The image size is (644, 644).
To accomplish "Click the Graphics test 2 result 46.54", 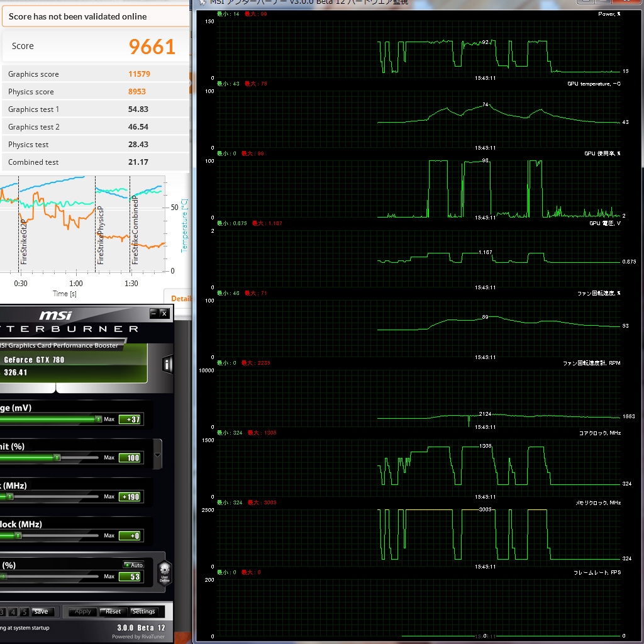I will click(x=138, y=127).
